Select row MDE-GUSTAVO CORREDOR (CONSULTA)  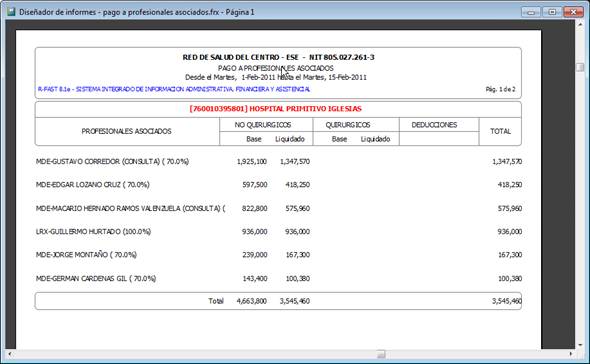pyautogui.click(x=278, y=161)
